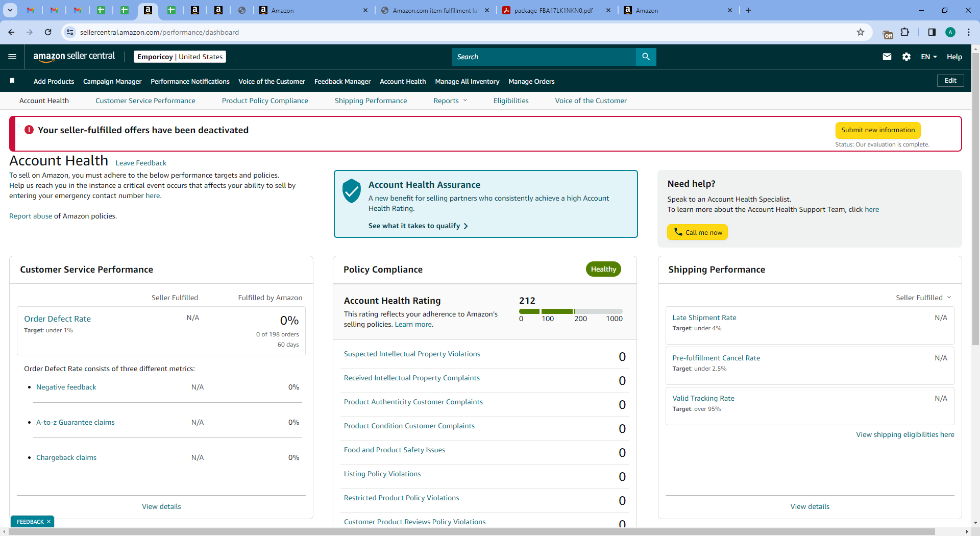
Task: Open the EN language dropdown
Action: (x=928, y=57)
